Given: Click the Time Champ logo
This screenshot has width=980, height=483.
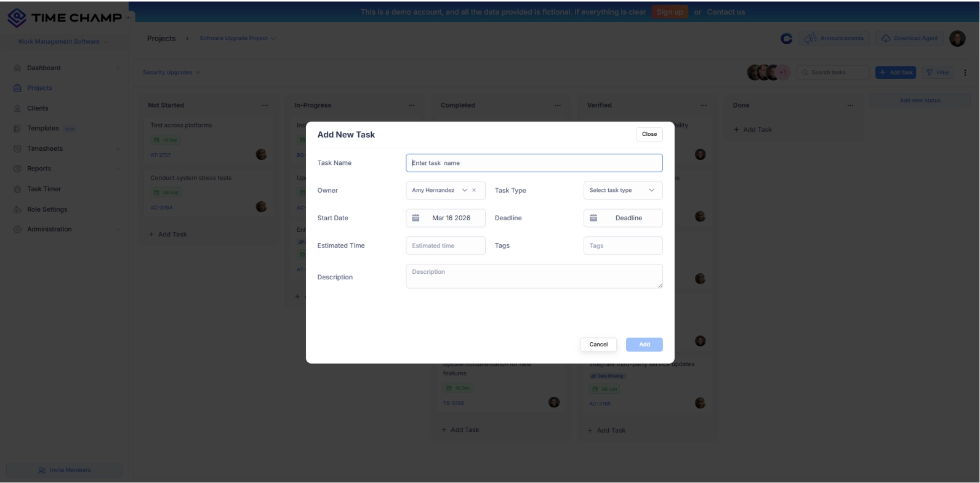Looking at the screenshot, I should click(x=65, y=18).
